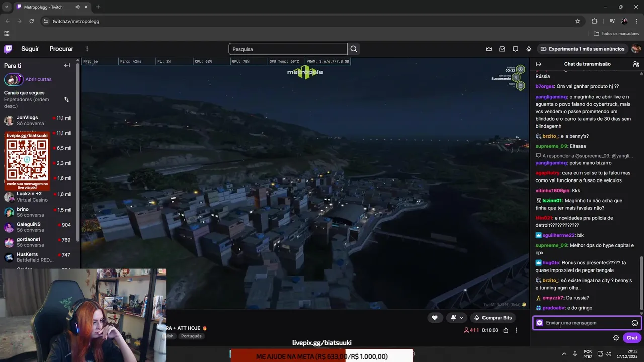Open the Chrome profile avatar
The image size is (644, 362).
point(624,21)
